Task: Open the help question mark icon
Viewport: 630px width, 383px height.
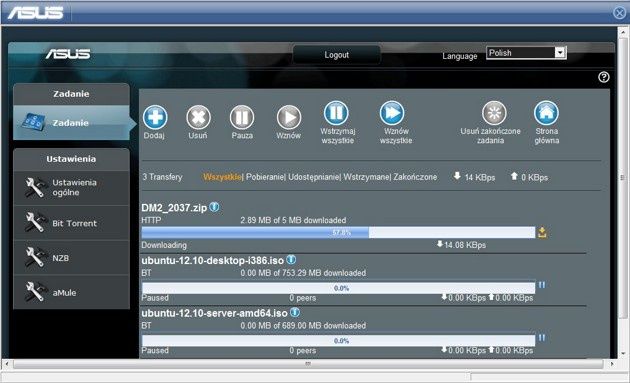Action: coord(603,77)
